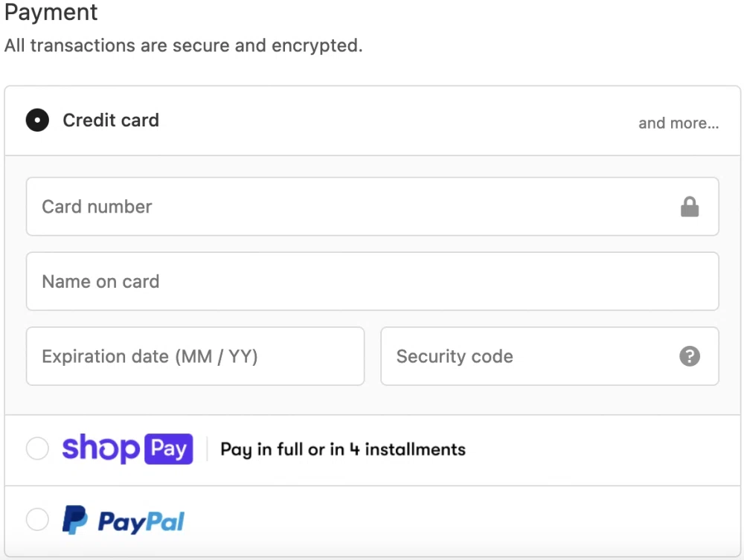Select the Credit card radio button
Image resolution: width=744 pixels, height=560 pixels.
[x=37, y=120]
